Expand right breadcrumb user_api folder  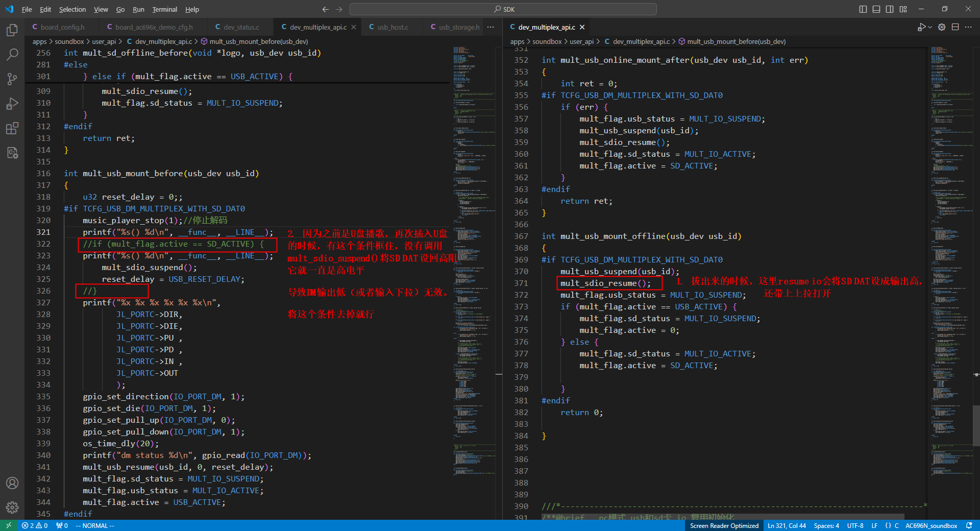point(581,41)
